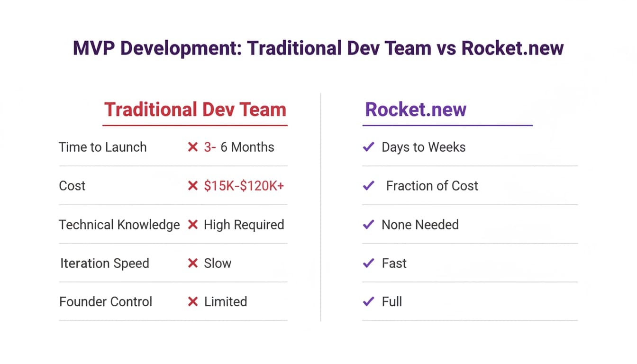Select the purple checkmark beside Fast
Screen dimensions: 637x364
(x=368, y=264)
